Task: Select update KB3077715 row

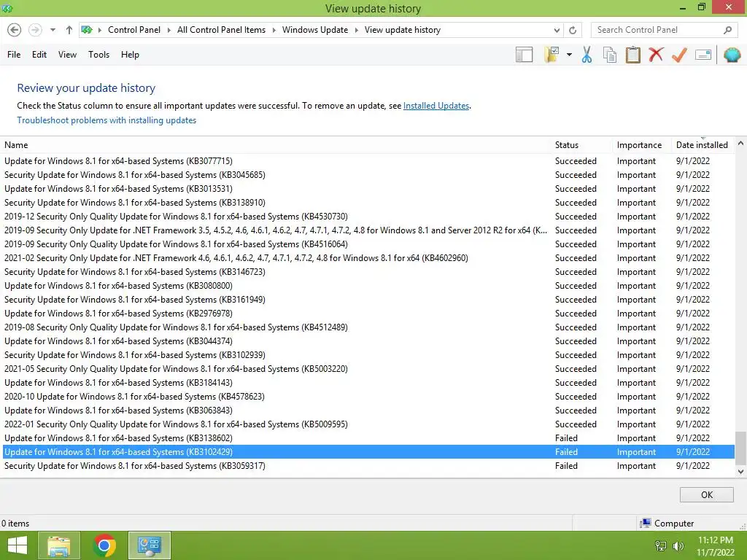Action: click(368, 161)
